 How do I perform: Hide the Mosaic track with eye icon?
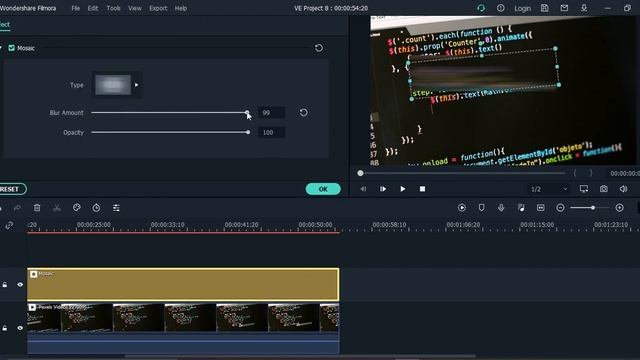point(20,284)
